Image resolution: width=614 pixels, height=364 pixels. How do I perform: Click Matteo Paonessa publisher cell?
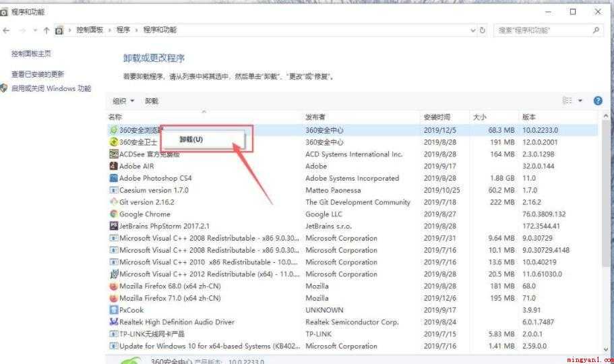pyautogui.click(x=333, y=190)
